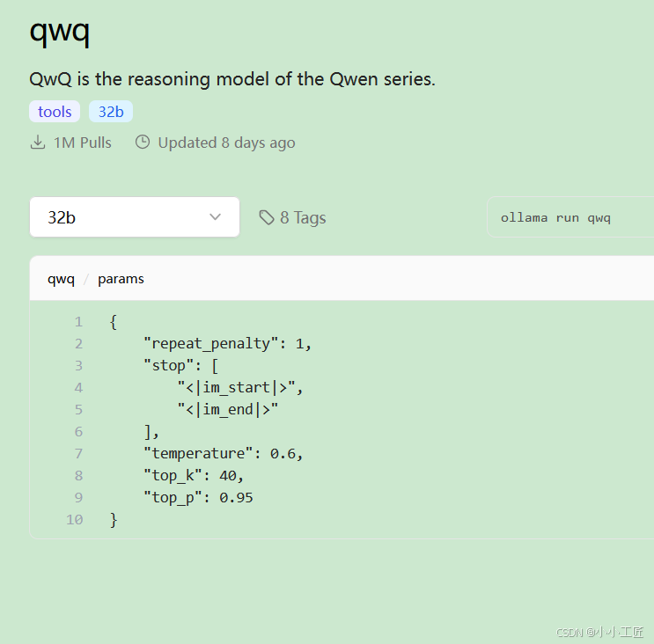Click the tag icon next to 8 Tags
The width and height of the screenshot is (654, 644).
[267, 217]
